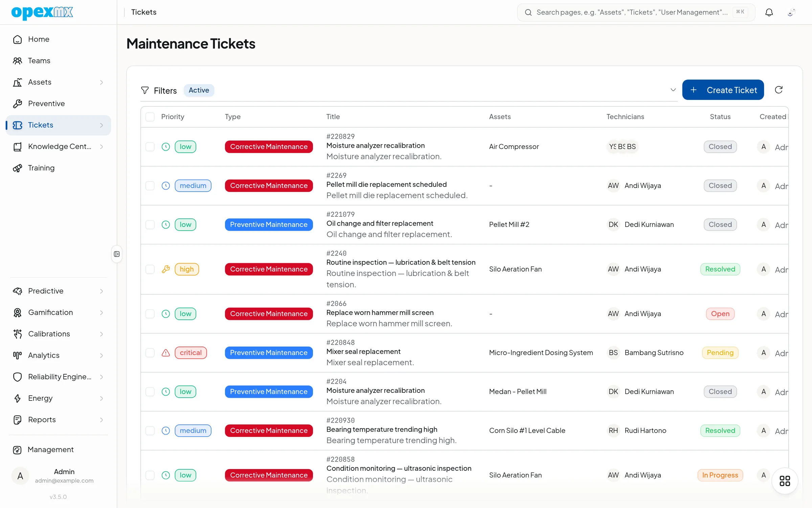Click the critical warning triangle icon

[166, 353]
